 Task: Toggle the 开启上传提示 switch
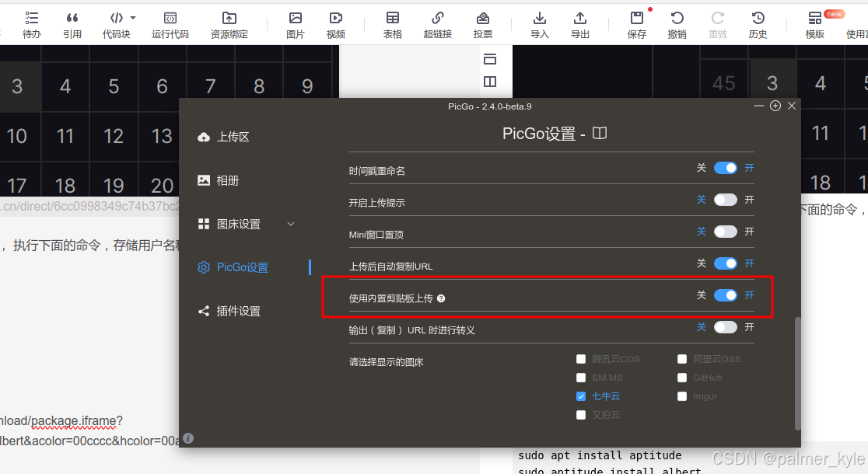725,200
